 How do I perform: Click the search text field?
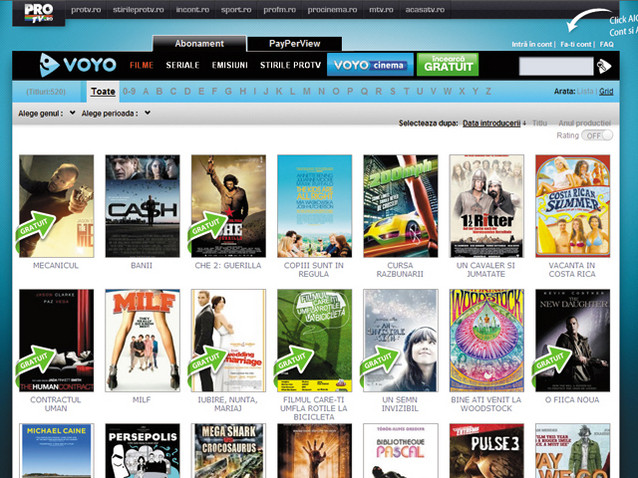coord(556,66)
